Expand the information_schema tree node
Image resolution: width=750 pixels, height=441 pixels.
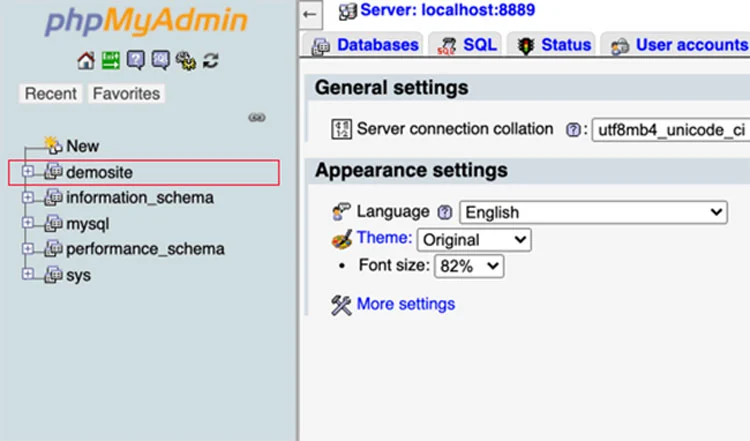(x=28, y=197)
